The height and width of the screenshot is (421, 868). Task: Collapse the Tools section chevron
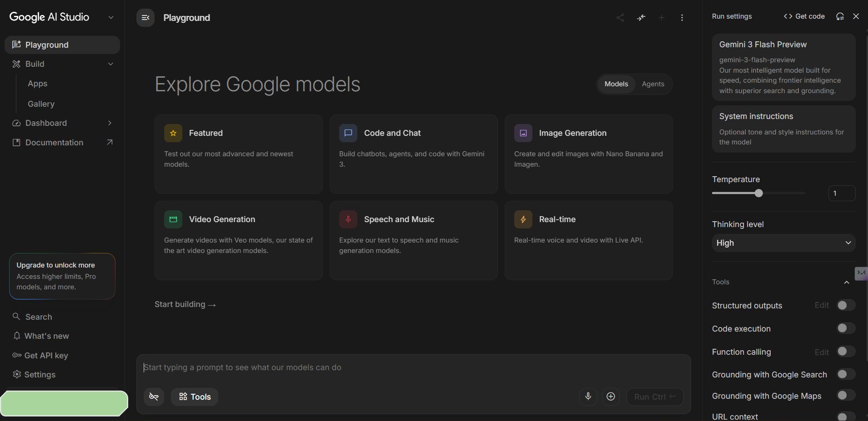846,282
